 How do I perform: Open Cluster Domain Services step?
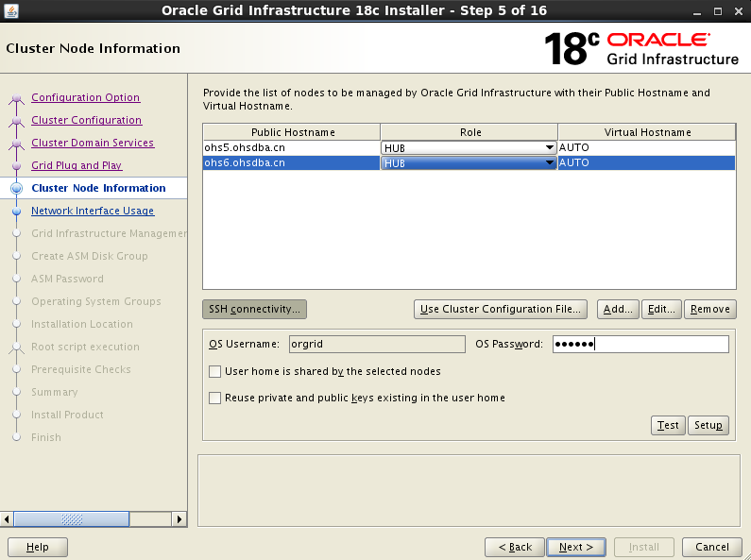93,143
